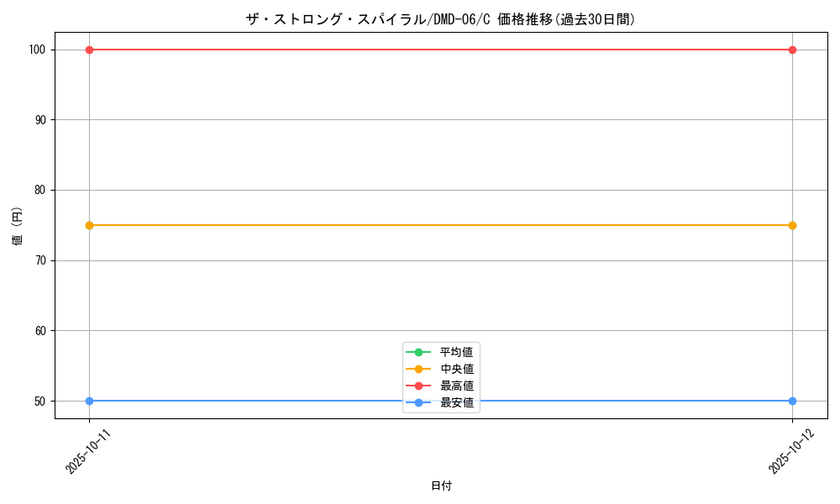The width and height of the screenshot is (840, 504).
Task: Click the red 最高値 point on 2025-10-11
Action: (x=89, y=50)
